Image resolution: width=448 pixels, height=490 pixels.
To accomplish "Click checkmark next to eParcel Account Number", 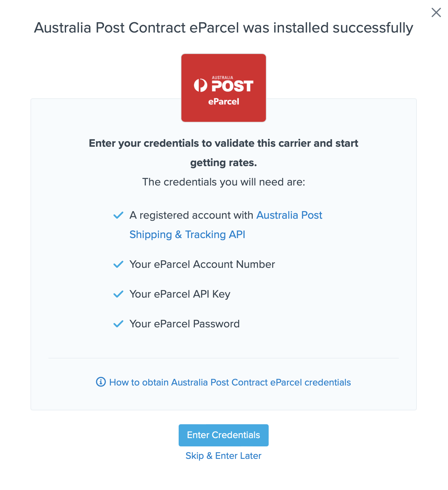I will 118,264.
